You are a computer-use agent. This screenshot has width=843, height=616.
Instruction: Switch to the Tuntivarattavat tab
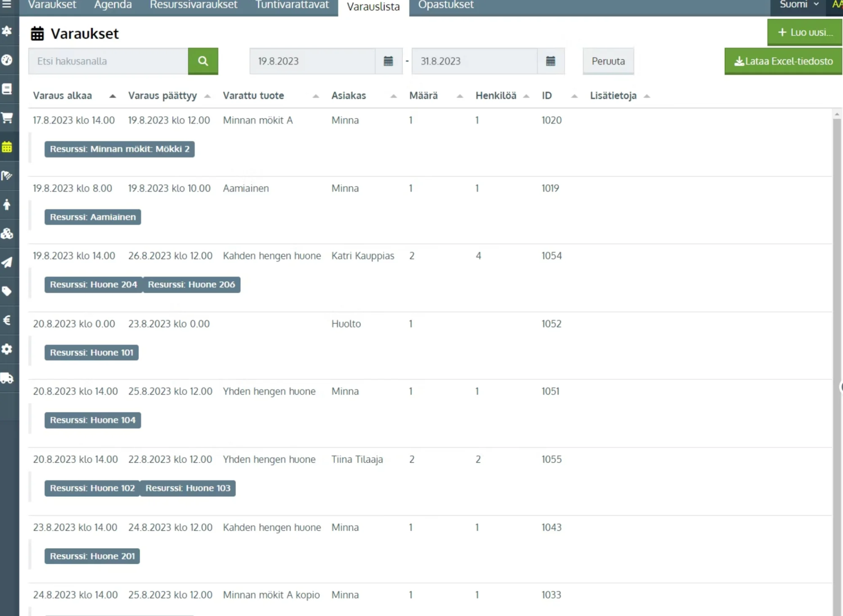(x=292, y=5)
